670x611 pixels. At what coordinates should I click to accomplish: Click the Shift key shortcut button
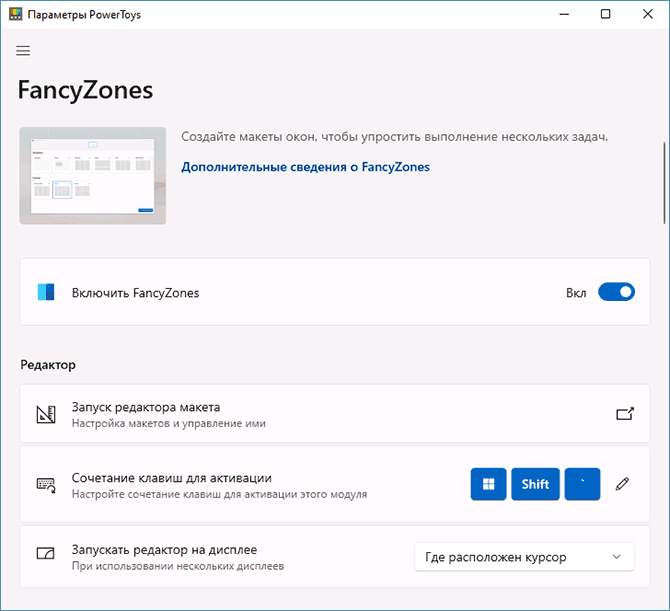click(535, 484)
